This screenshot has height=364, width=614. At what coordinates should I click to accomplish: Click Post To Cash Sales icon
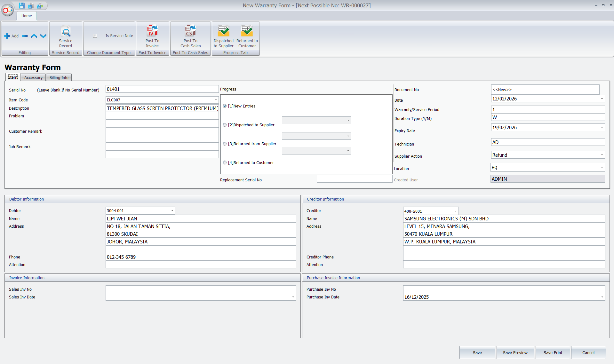190,31
